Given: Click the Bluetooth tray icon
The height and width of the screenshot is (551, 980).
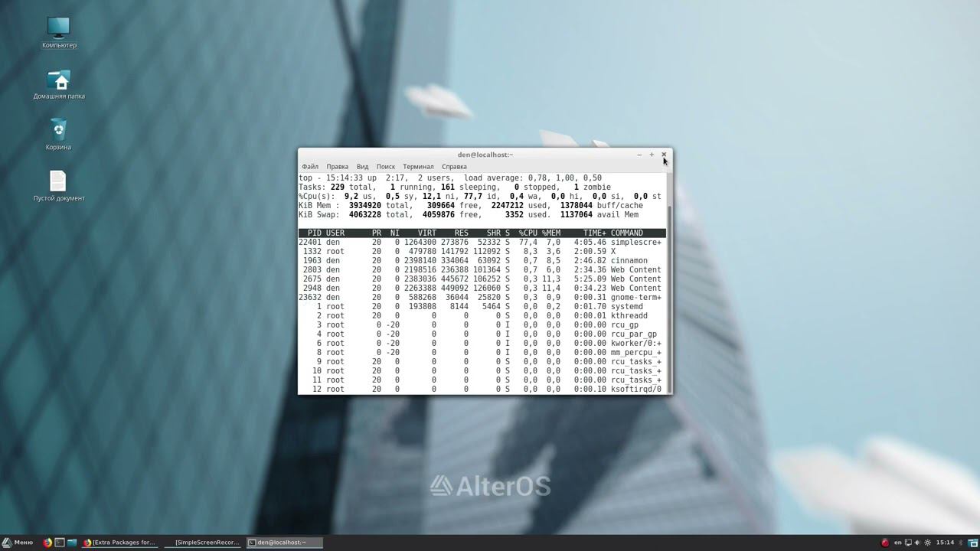Looking at the screenshot, I should click(960, 543).
